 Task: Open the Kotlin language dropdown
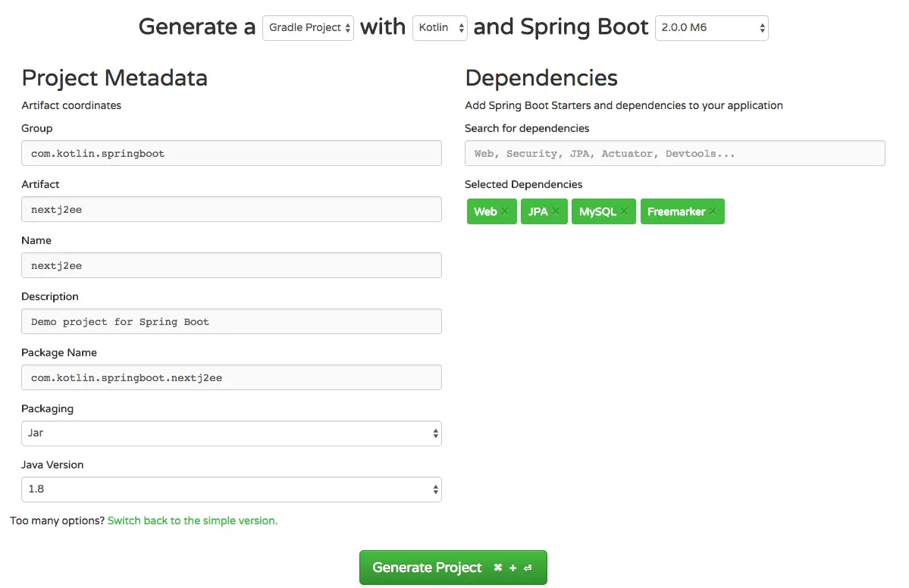(440, 28)
